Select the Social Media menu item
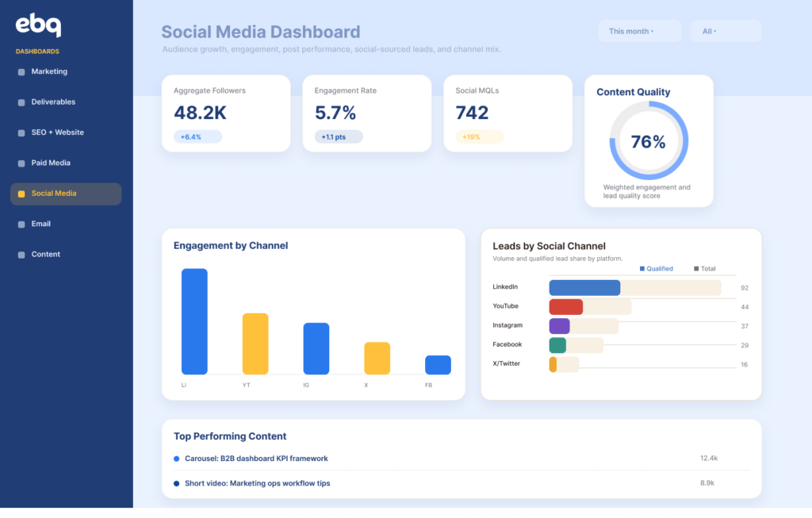 pyautogui.click(x=66, y=194)
